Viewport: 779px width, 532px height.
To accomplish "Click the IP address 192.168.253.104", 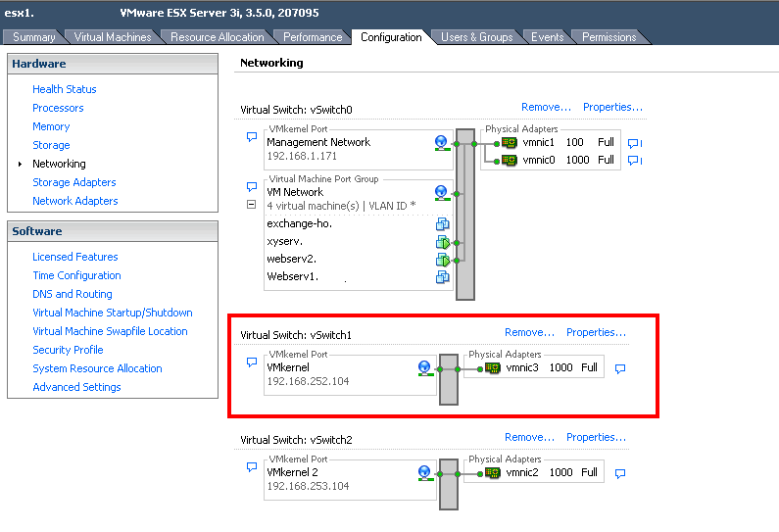I will [308, 486].
